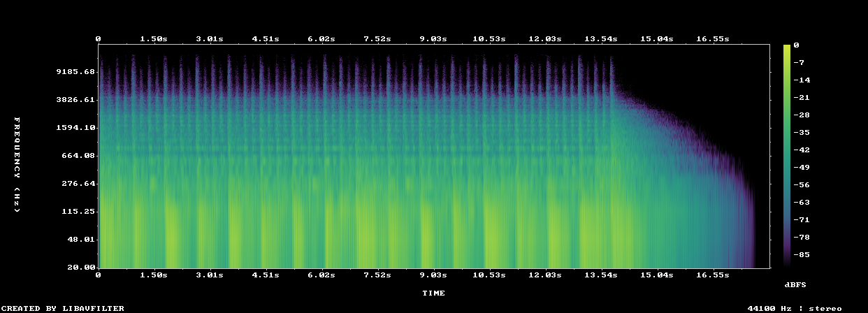
Task: Click the TIME axis title
Action: tap(433, 293)
